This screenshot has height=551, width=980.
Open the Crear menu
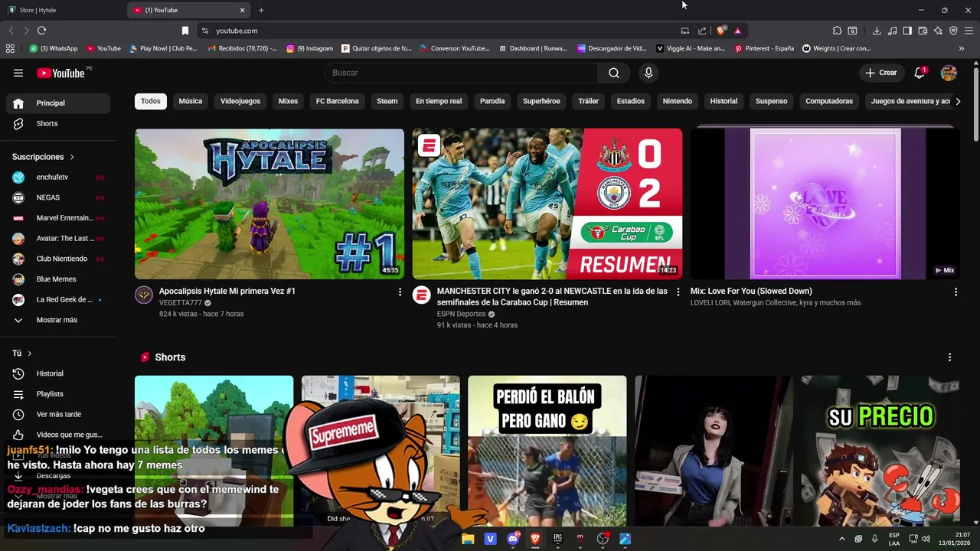pos(880,73)
